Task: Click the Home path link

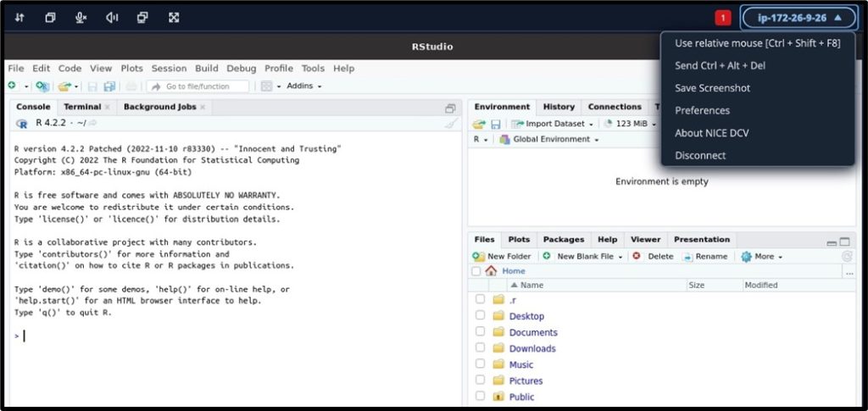Action: 513,271
